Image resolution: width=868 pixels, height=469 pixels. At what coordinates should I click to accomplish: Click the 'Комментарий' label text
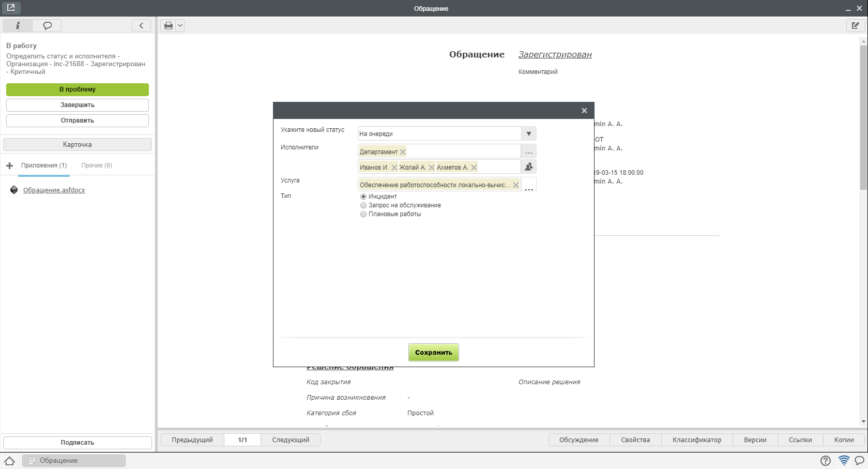point(538,72)
